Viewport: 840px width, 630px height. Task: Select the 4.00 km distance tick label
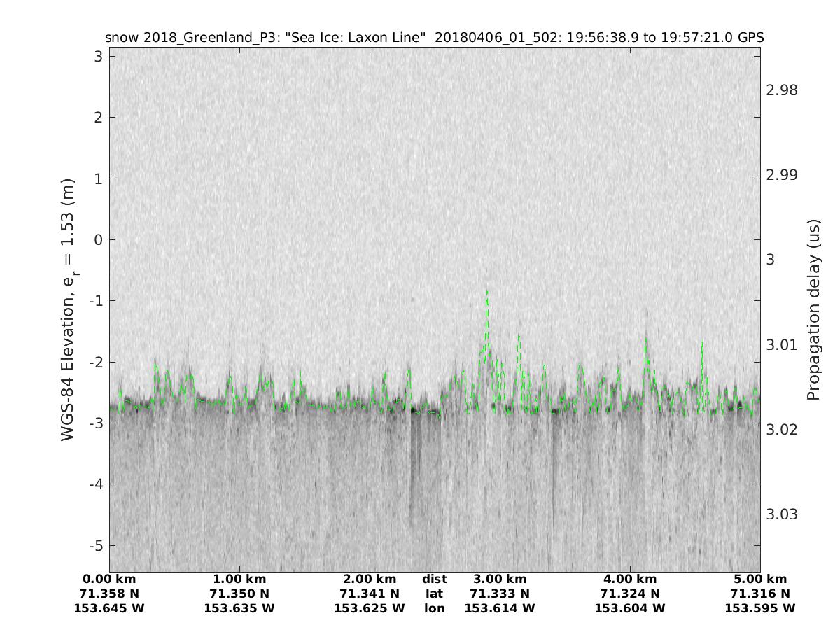click(630, 579)
